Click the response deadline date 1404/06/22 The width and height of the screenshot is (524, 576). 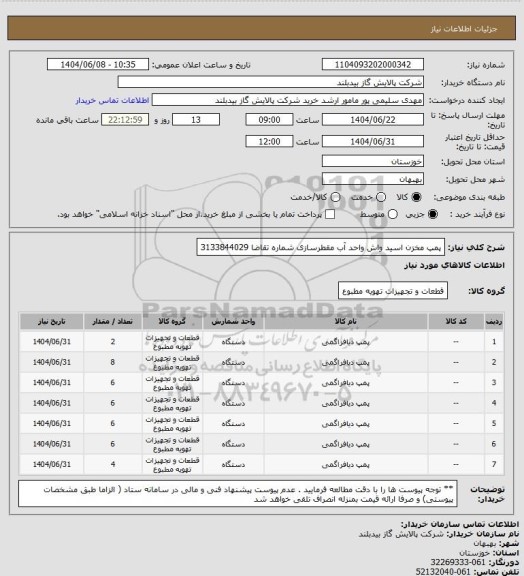tap(373, 120)
